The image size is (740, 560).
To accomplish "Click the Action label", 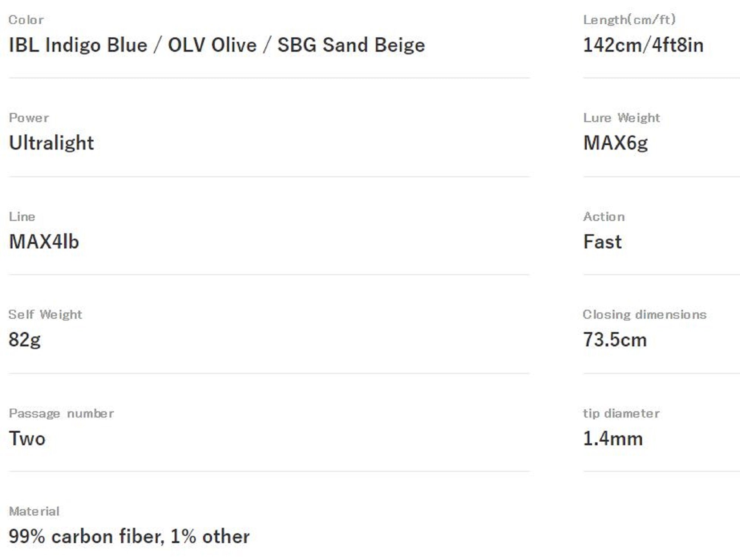I will [603, 217].
